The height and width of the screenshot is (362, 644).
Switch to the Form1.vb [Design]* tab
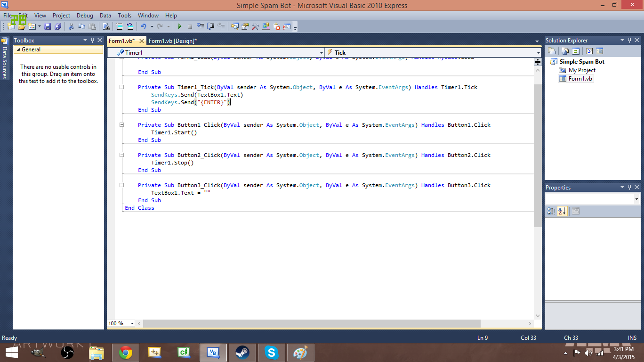[173, 41]
